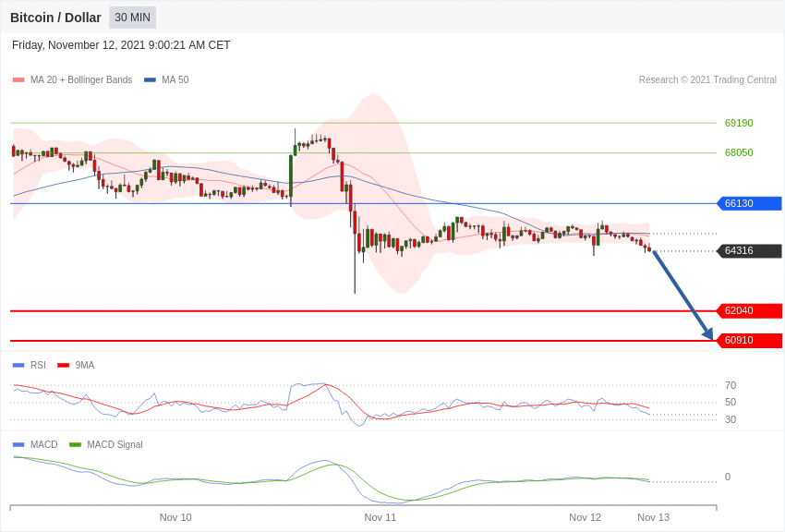Click the RSI legend blue swatch
785x532 pixels.
coord(18,366)
